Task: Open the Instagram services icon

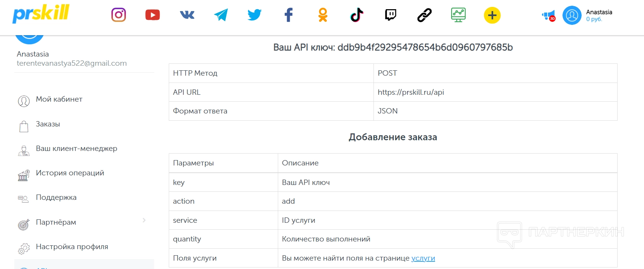Action: click(119, 15)
